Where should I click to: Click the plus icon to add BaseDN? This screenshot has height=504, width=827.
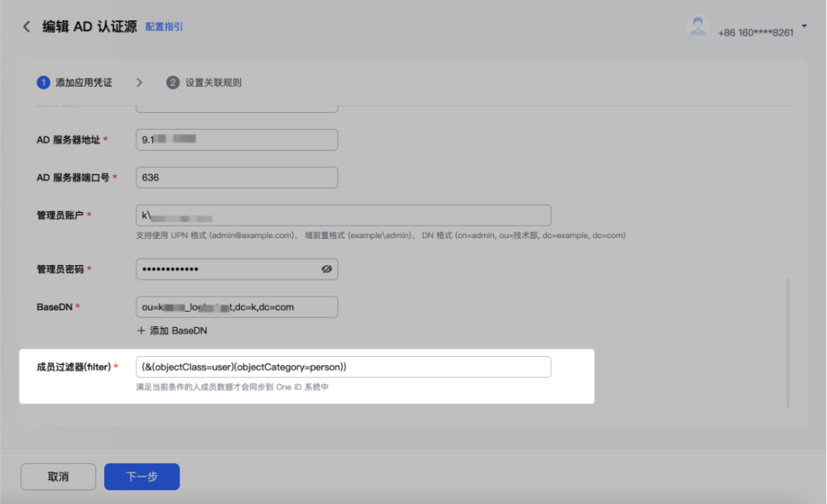(x=141, y=330)
